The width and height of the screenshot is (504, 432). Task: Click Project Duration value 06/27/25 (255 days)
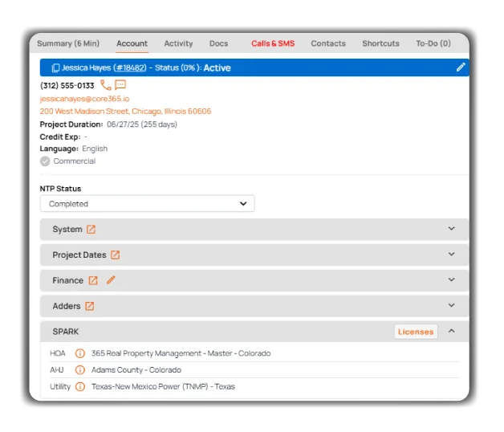(142, 124)
